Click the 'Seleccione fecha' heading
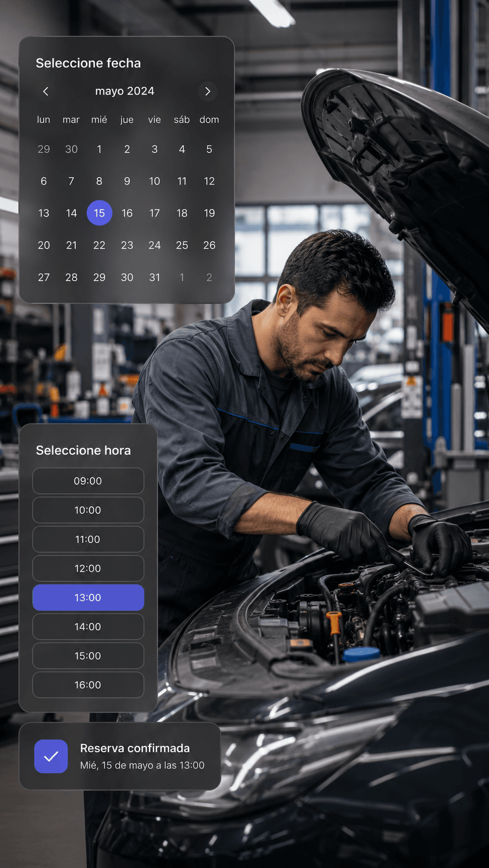Image resolution: width=489 pixels, height=868 pixels. (88, 63)
